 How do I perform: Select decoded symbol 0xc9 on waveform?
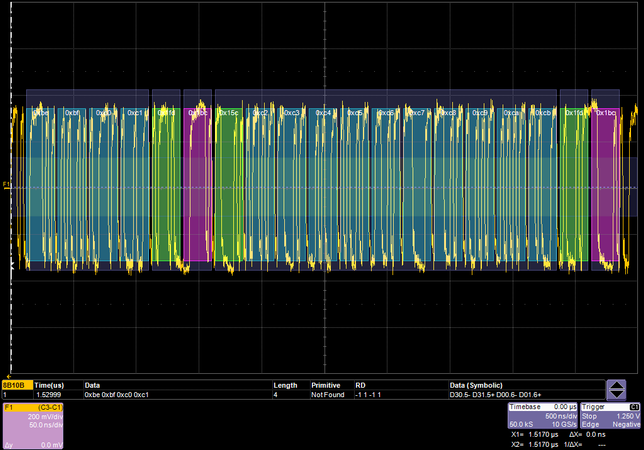(x=480, y=184)
